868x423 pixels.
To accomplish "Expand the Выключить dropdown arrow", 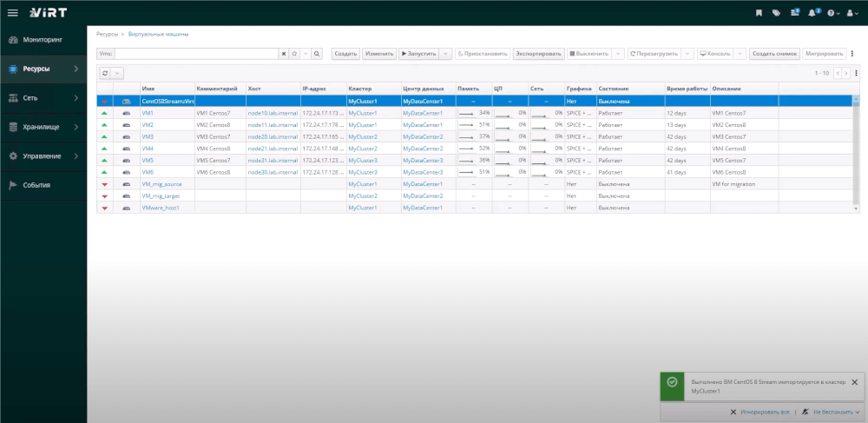I will 619,54.
